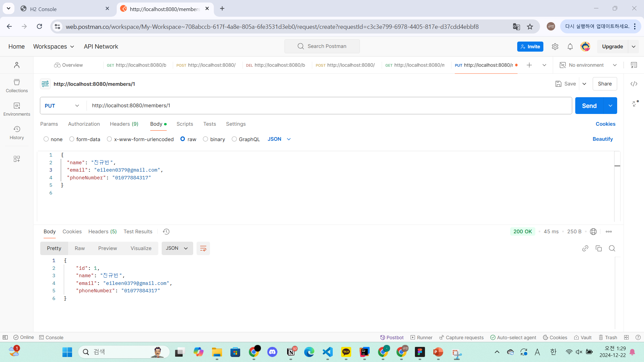The width and height of the screenshot is (644, 362).
Task: Toggle line wrap in the response viewer
Action: coord(203,248)
